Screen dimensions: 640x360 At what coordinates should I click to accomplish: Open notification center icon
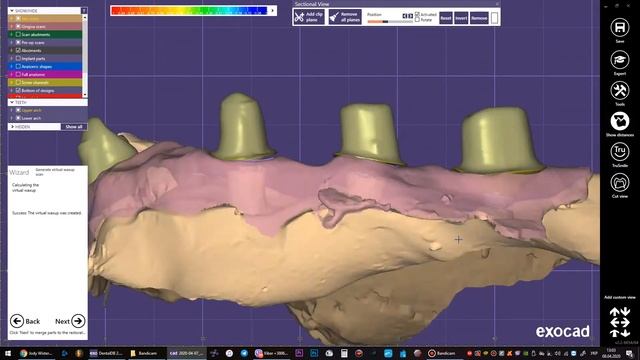click(x=629, y=353)
